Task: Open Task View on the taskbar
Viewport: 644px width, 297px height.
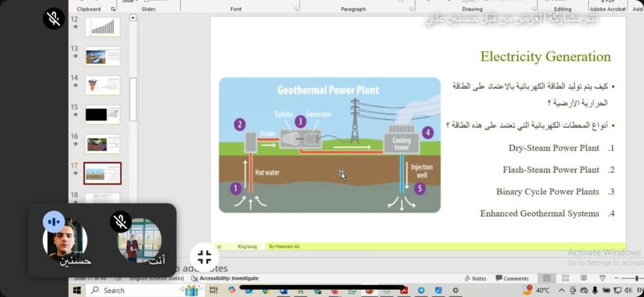Action: (213, 290)
